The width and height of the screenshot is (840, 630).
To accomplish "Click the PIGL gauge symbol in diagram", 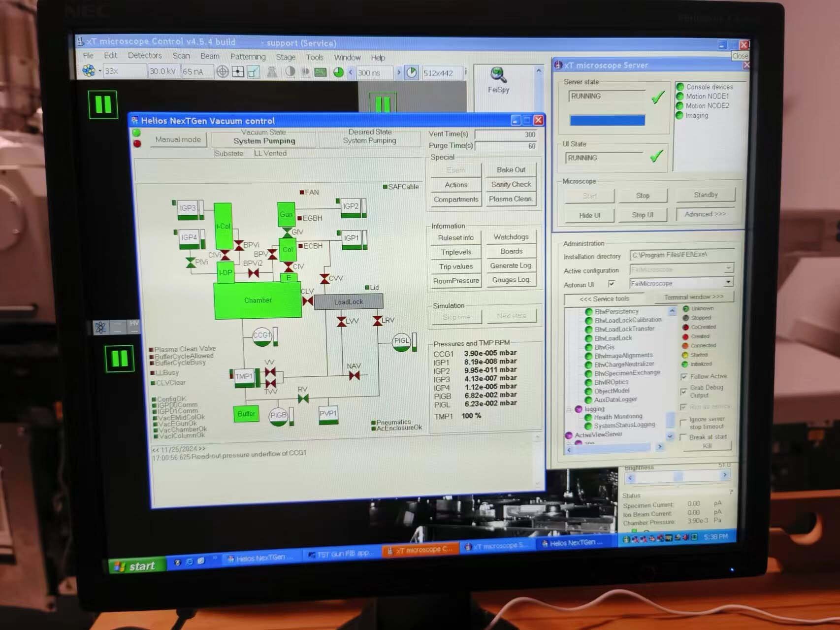I will [401, 341].
